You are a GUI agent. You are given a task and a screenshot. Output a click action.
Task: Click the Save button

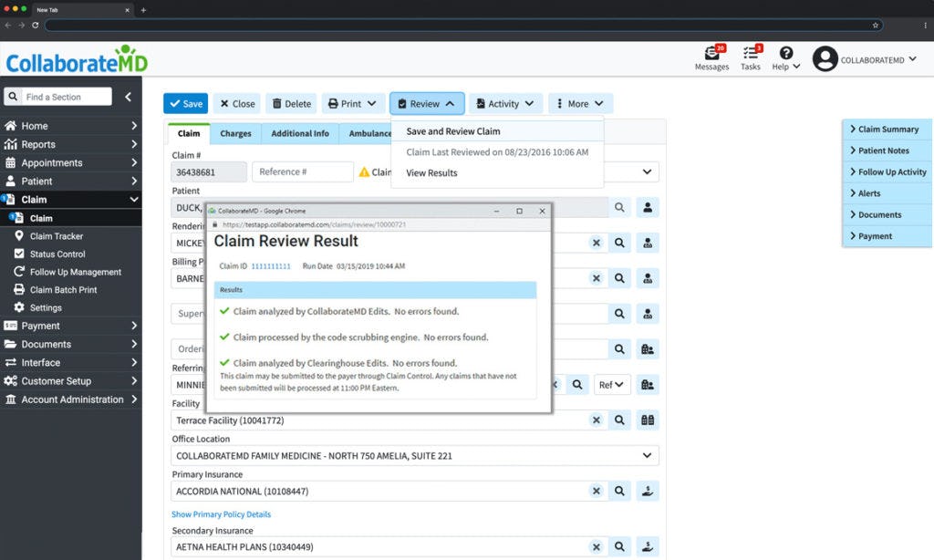click(185, 104)
